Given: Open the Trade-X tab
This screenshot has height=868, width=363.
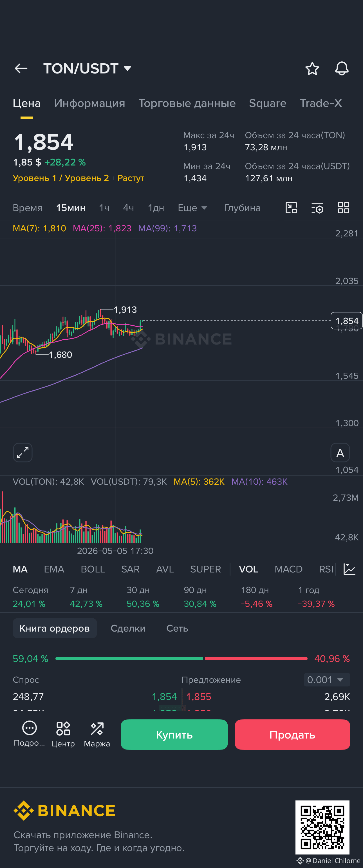Looking at the screenshot, I should click(321, 104).
